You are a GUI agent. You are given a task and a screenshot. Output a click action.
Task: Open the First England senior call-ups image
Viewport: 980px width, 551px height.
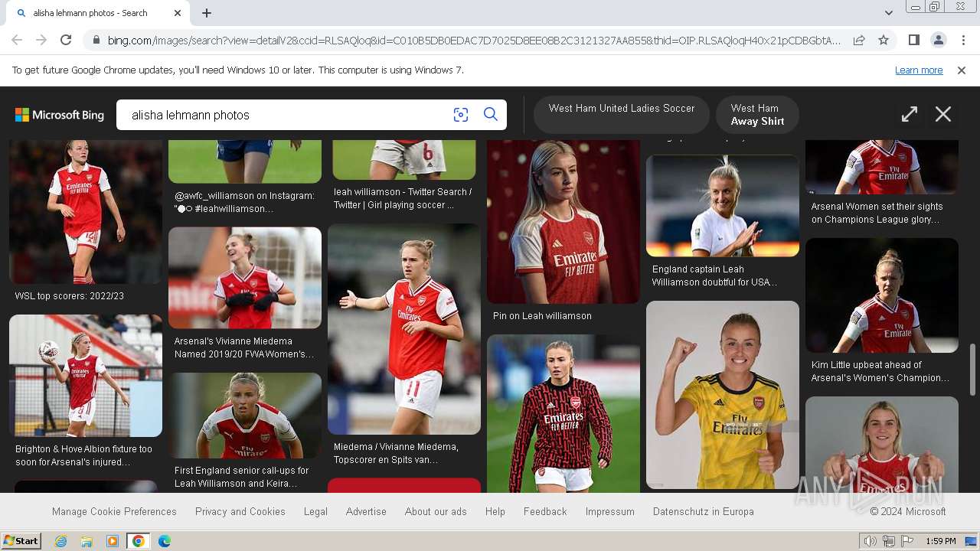(x=245, y=416)
